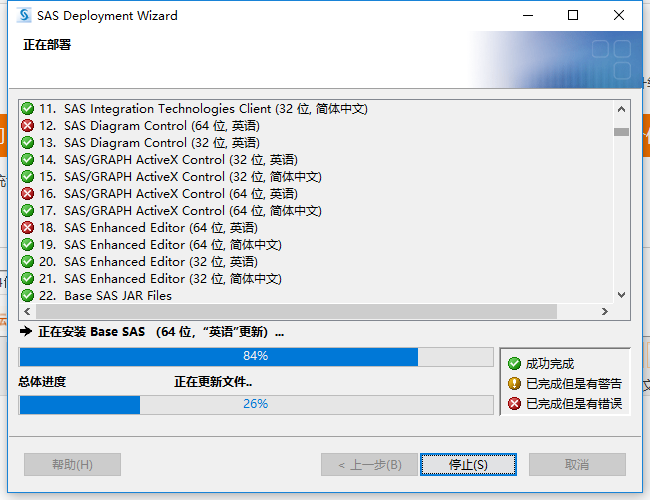Click the 成功完成 legend label

tap(550, 364)
